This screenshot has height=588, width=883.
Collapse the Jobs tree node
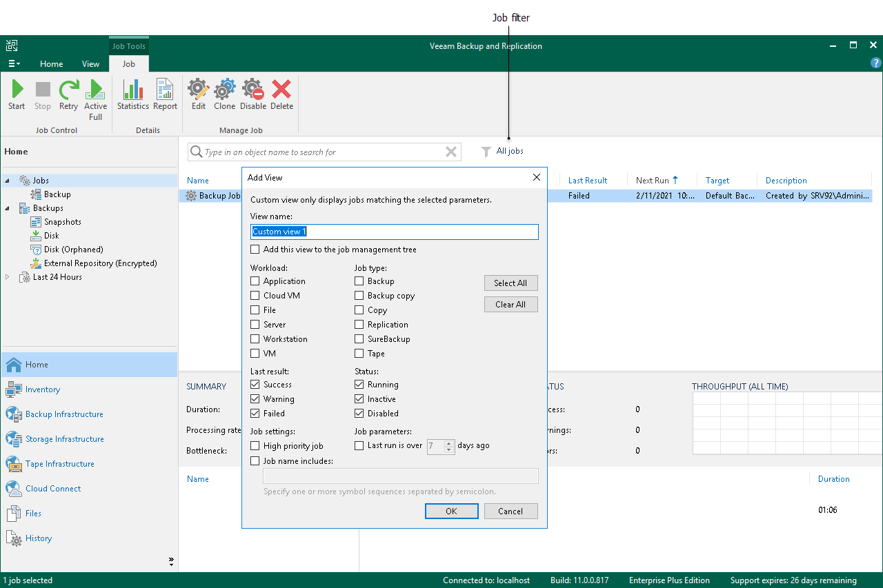coord(8,181)
